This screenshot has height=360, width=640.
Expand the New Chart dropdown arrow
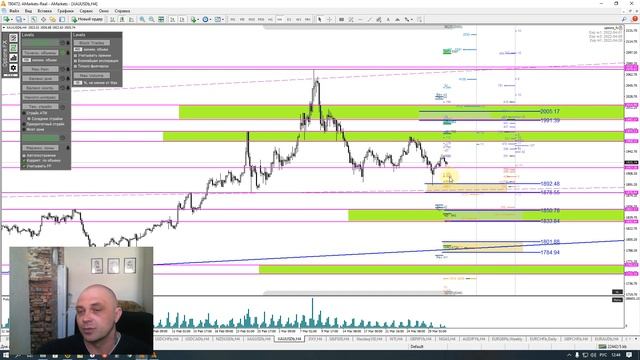pyautogui.click(x=12, y=19)
